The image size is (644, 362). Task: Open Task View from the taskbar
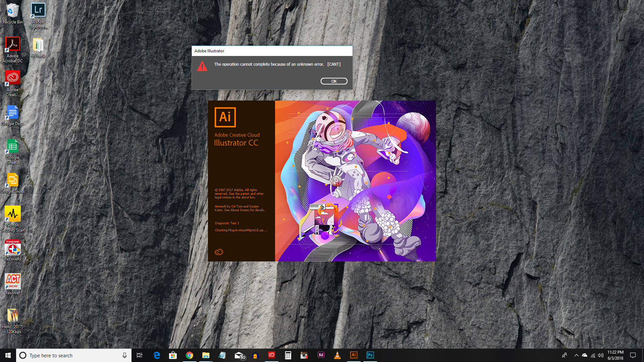click(140, 355)
